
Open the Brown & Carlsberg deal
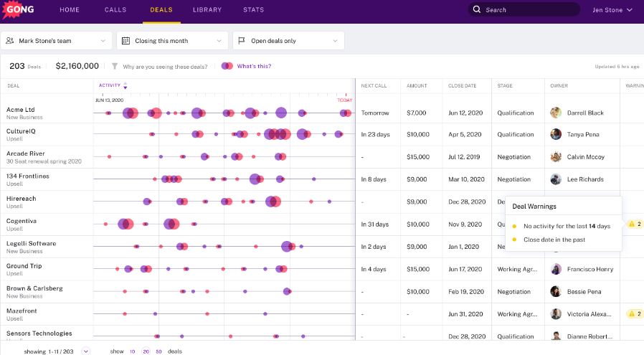pyautogui.click(x=34, y=288)
